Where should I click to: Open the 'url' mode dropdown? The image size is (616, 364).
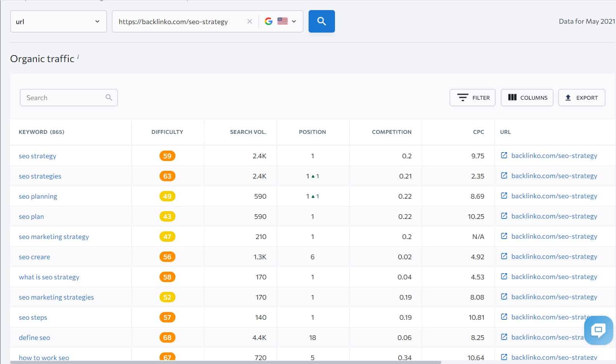(x=58, y=21)
